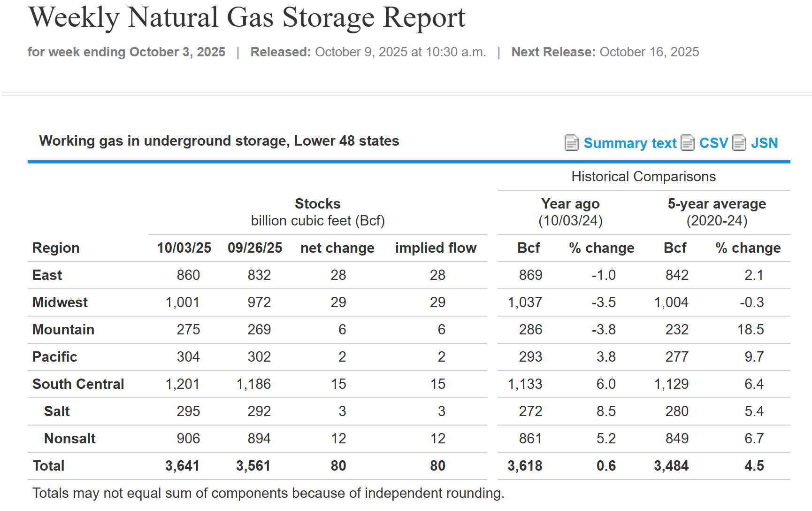Screen dimensions: 812x511
Task: Select the 5-year average column header
Action: 717,203
